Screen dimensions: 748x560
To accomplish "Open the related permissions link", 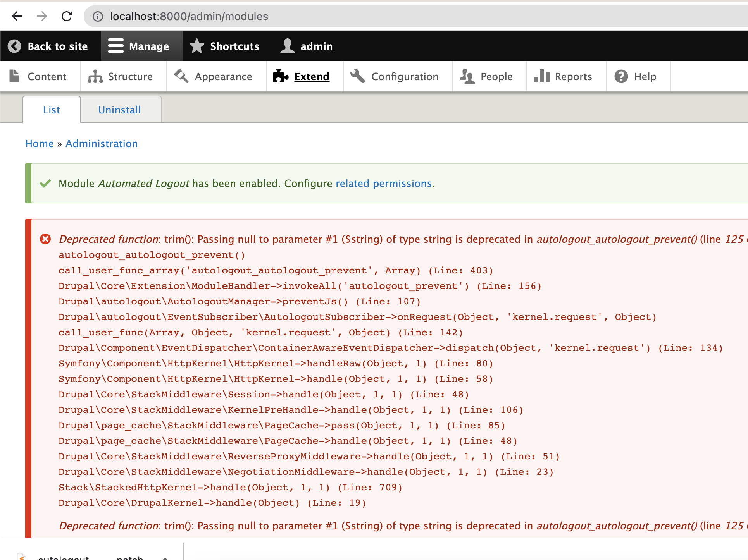I will pyautogui.click(x=384, y=184).
